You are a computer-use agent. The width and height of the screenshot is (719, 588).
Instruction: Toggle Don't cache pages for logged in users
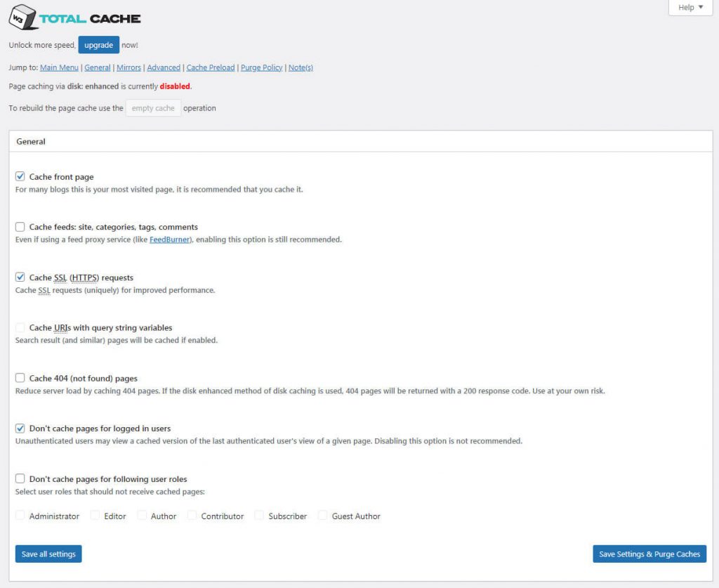click(x=20, y=428)
